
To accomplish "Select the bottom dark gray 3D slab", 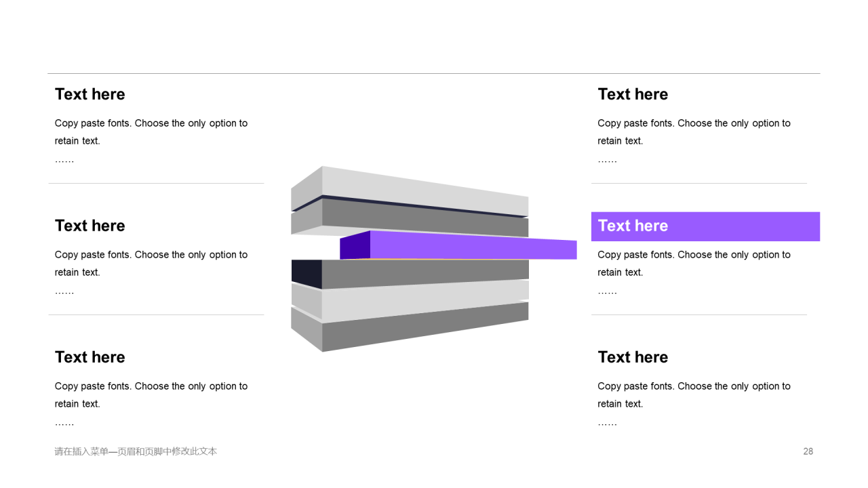I will click(410, 327).
